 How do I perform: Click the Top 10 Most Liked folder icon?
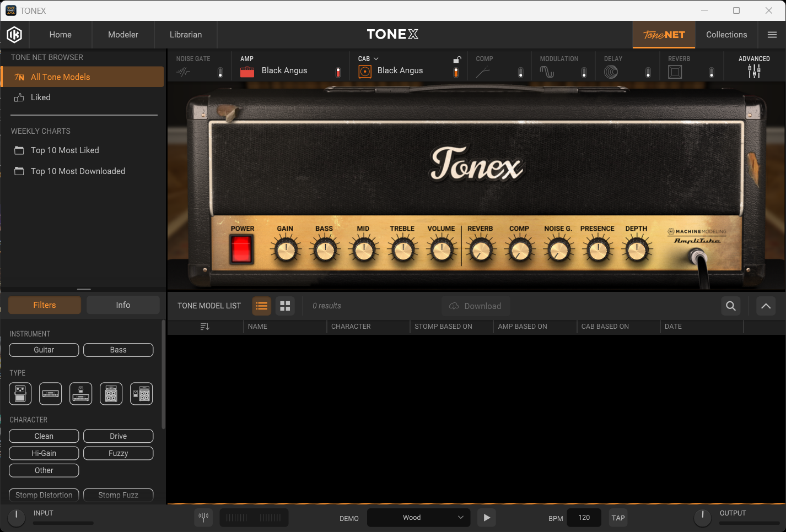(x=19, y=150)
